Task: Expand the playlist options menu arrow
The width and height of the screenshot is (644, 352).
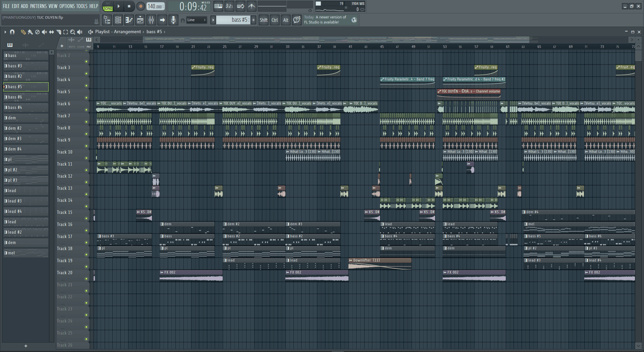Action: 5,32
